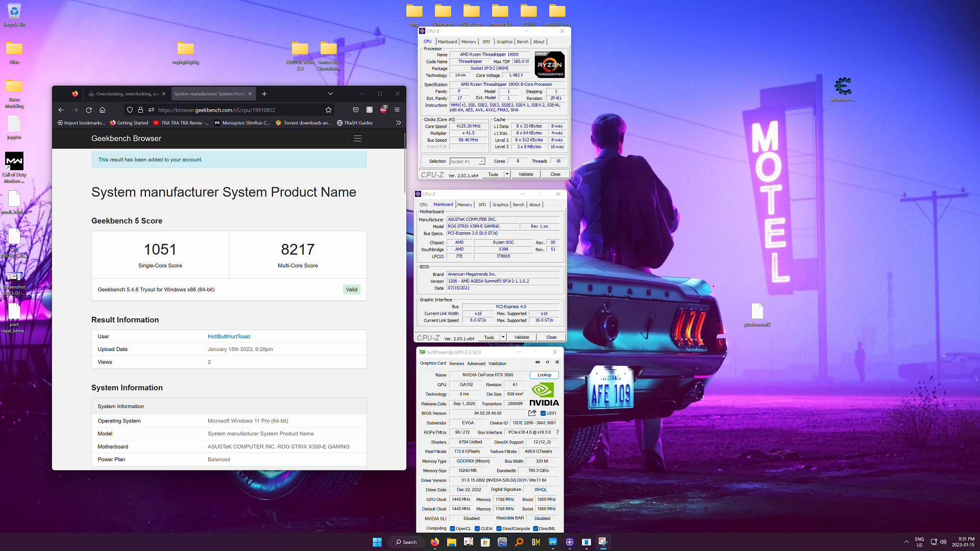Open Validation tab in GPU-Z
Screen dimensions: 980x551
(x=497, y=364)
